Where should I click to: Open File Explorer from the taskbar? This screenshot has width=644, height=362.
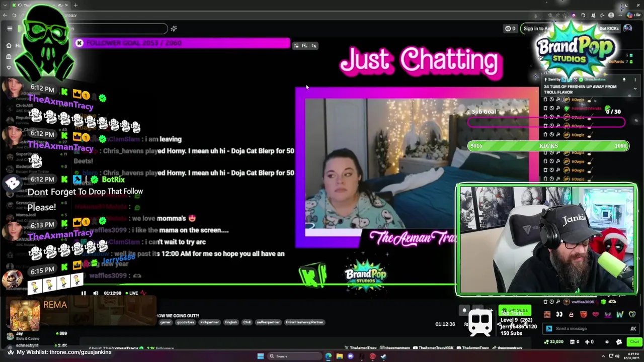click(340, 356)
